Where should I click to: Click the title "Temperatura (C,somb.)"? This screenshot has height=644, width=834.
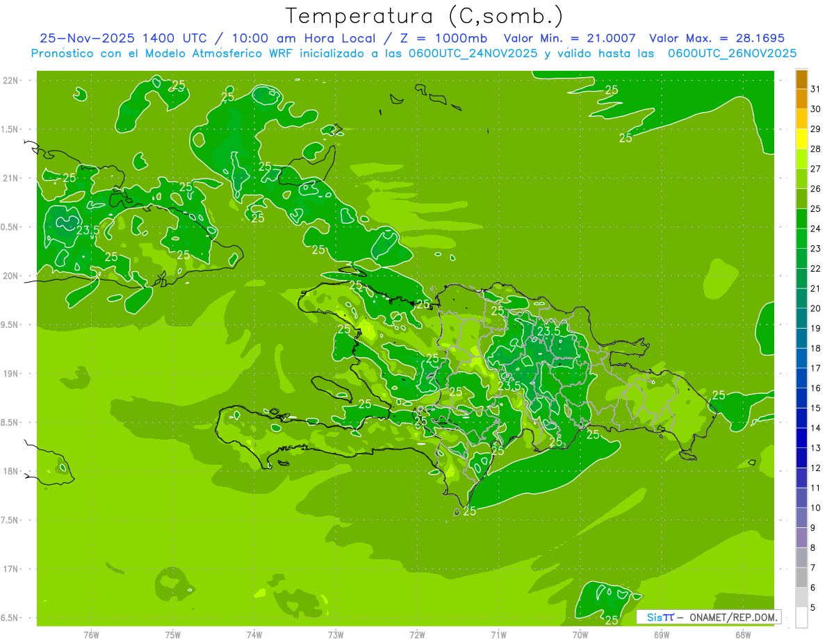point(424,16)
